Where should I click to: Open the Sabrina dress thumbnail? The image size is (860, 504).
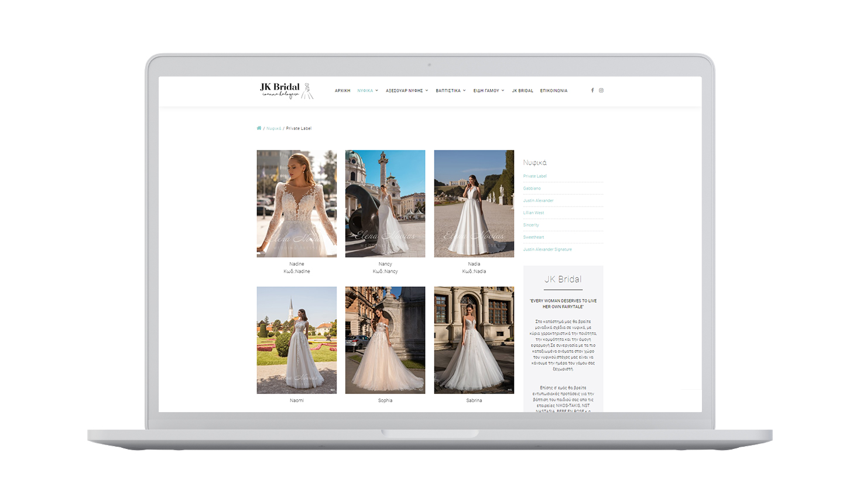click(x=474, y=340)
